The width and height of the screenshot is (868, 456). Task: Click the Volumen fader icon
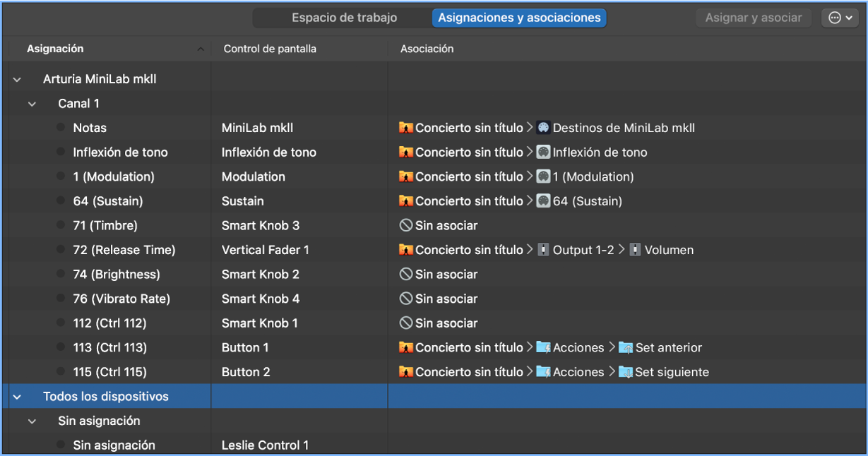coord(635,250)
